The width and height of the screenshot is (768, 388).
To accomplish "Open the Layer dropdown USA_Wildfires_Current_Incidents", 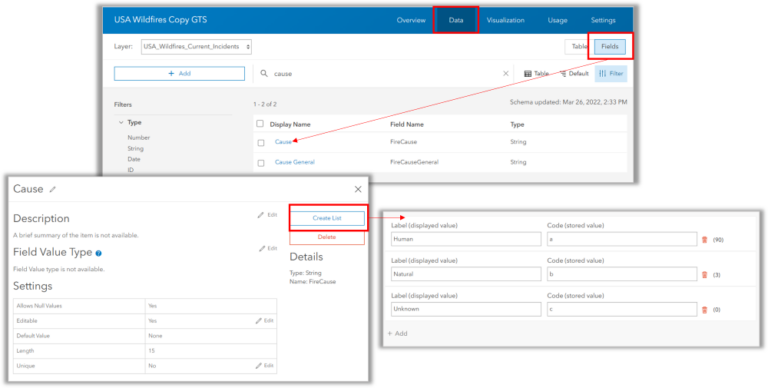I will (x=196, y=47).
